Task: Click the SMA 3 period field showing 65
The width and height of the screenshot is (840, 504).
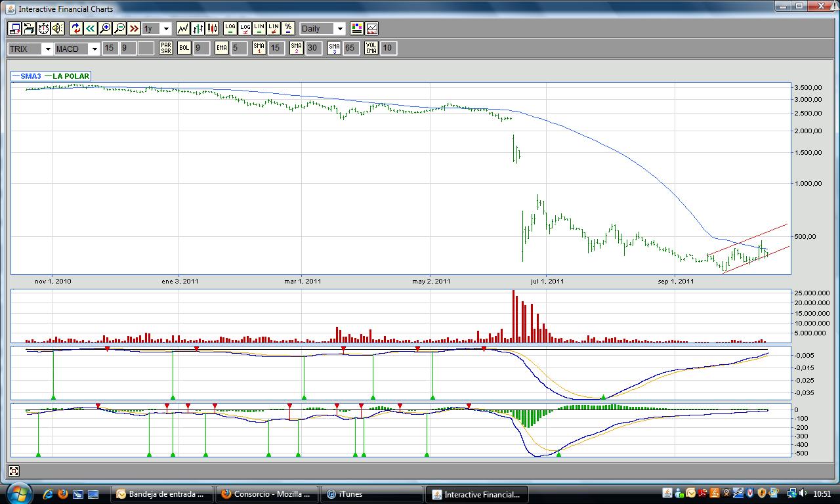Action: 350,48
